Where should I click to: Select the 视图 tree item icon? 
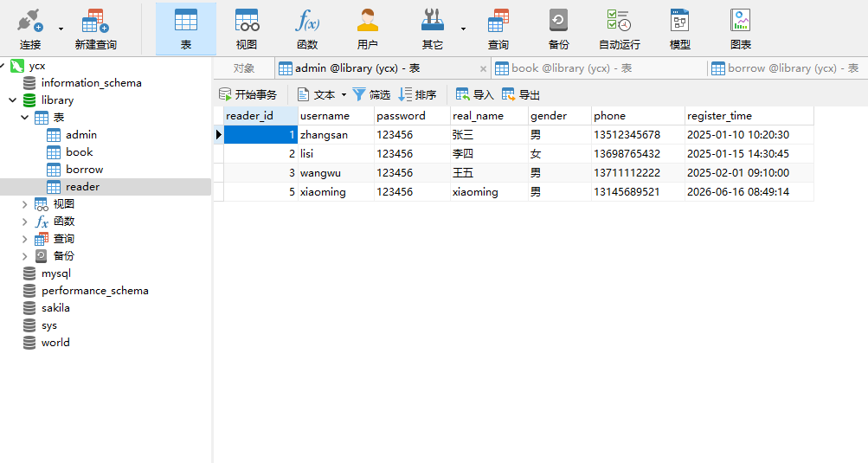[x=41, y=204]
